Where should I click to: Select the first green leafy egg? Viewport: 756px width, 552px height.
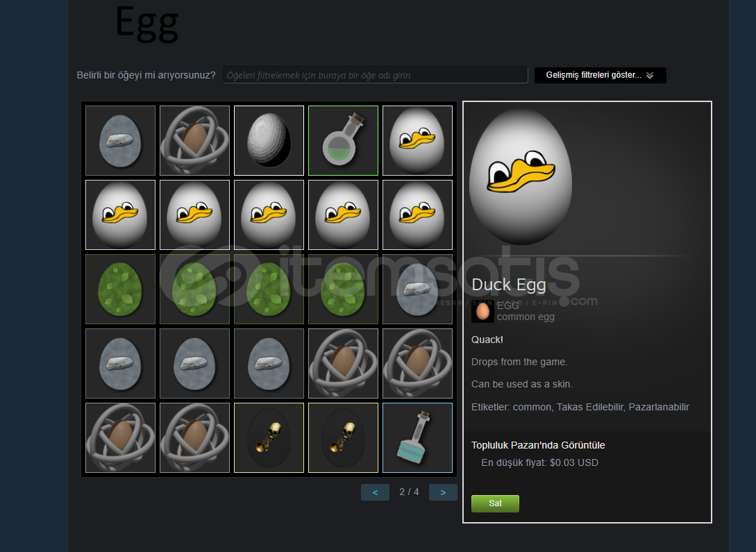(x=121, y=290)
